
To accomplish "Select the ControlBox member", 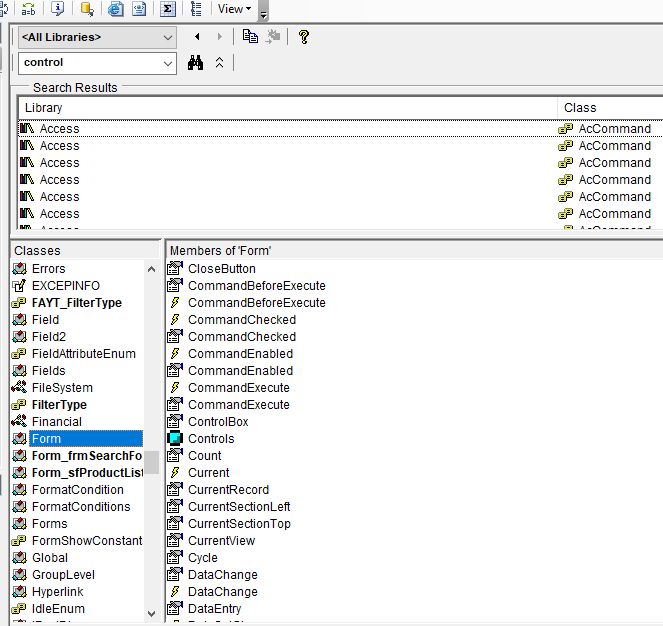I will (218, 422).
